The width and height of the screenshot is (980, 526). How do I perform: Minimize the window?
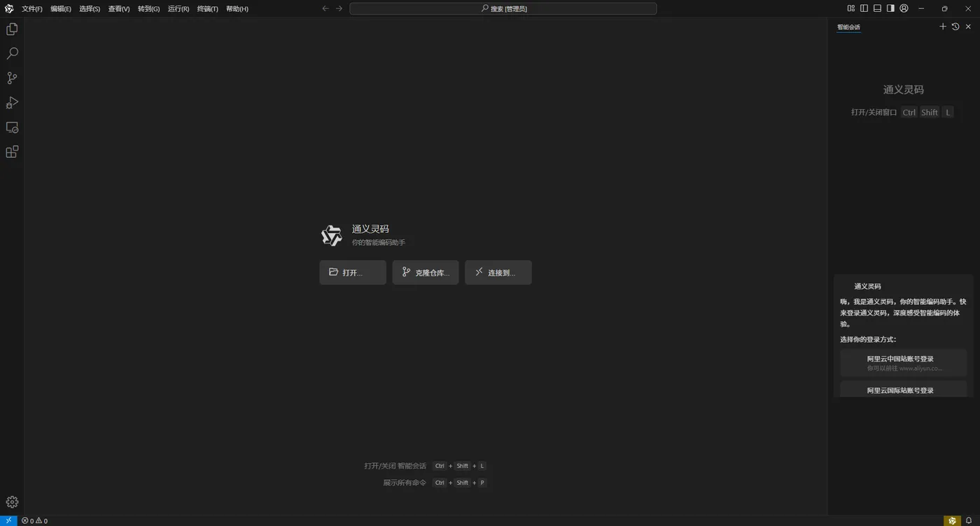click(921, 8)
